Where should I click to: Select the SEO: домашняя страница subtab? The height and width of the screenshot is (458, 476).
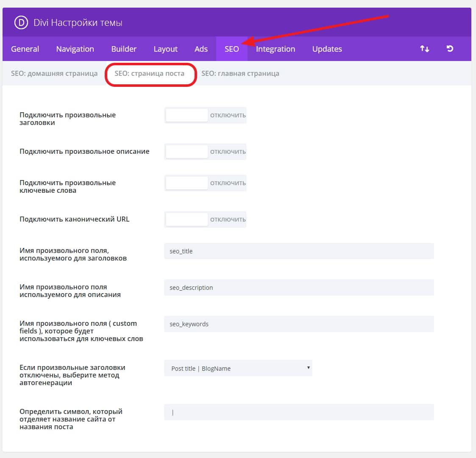[54, 74]
